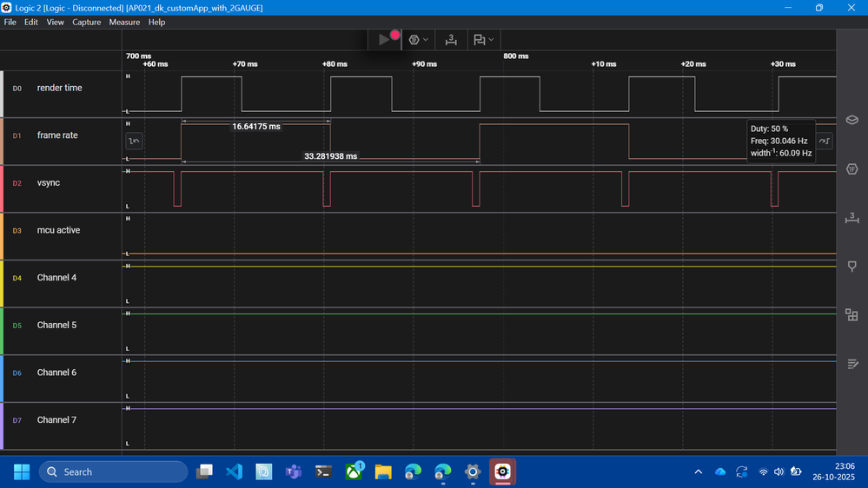
Task: Start capture with the play button
Action: (x=384, y=39)
